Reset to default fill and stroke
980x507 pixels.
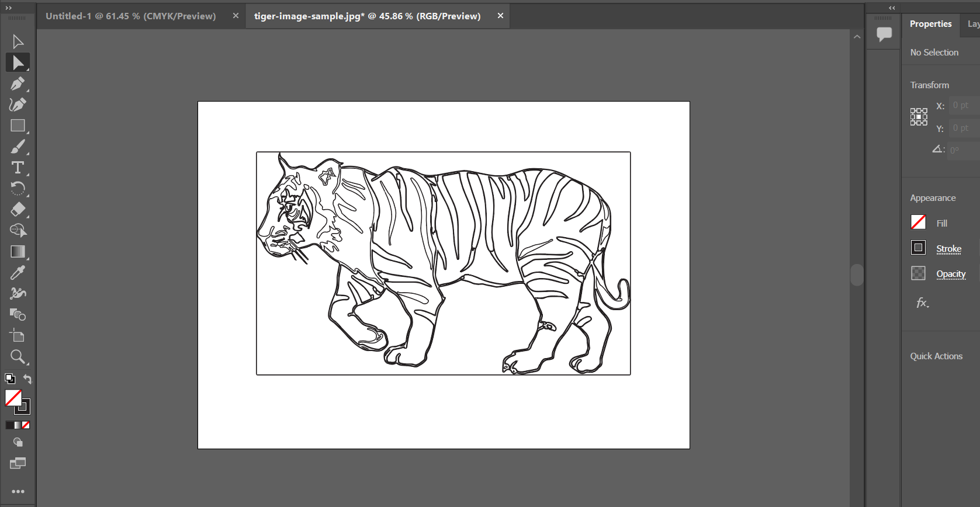coord(9,378)
